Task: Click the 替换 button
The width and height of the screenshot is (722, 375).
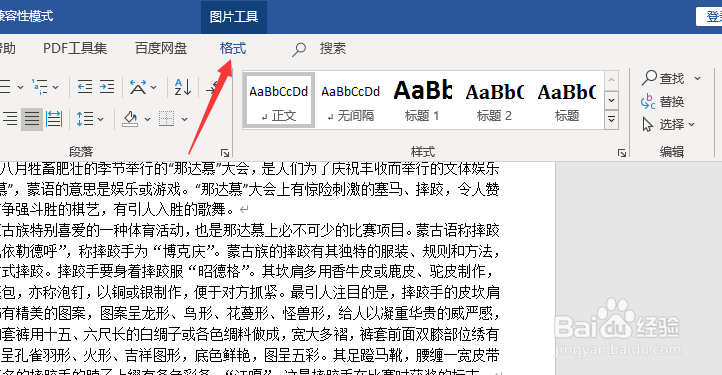Action: [x=663, y=101]
